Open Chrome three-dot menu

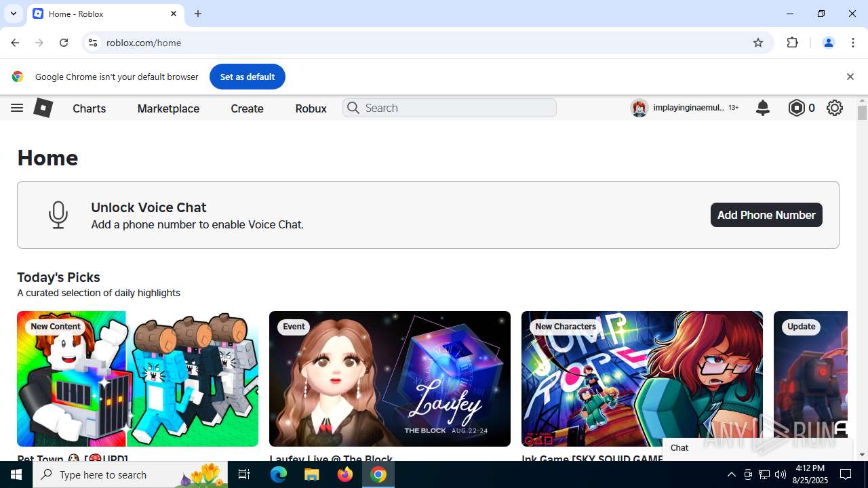[x=853, y=43]
